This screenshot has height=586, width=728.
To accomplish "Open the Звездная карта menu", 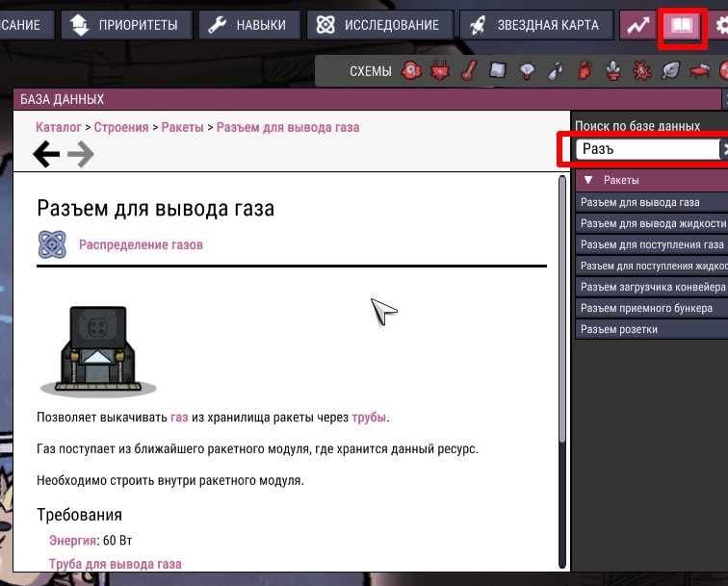I will click(x=536, y=25).
